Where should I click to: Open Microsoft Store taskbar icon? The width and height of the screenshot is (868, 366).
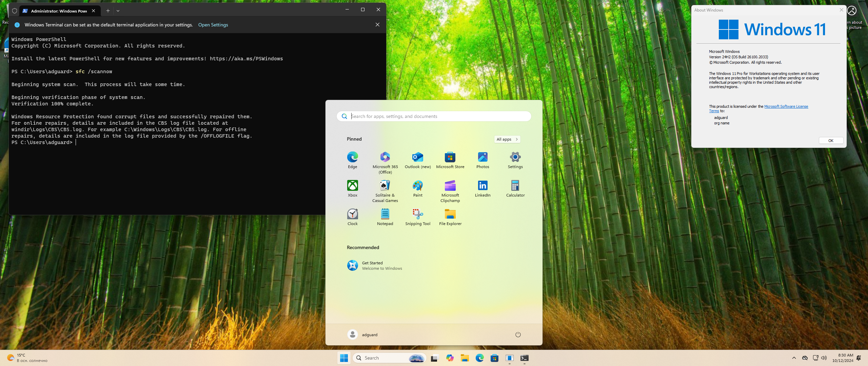494,358
